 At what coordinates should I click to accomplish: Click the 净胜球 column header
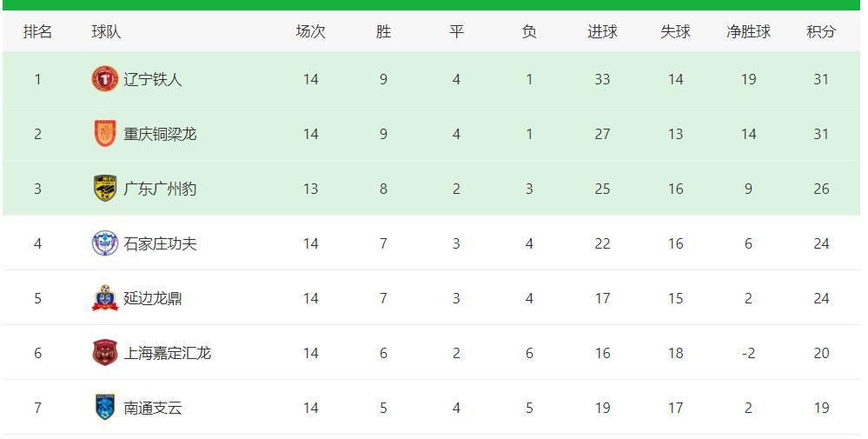748,31
